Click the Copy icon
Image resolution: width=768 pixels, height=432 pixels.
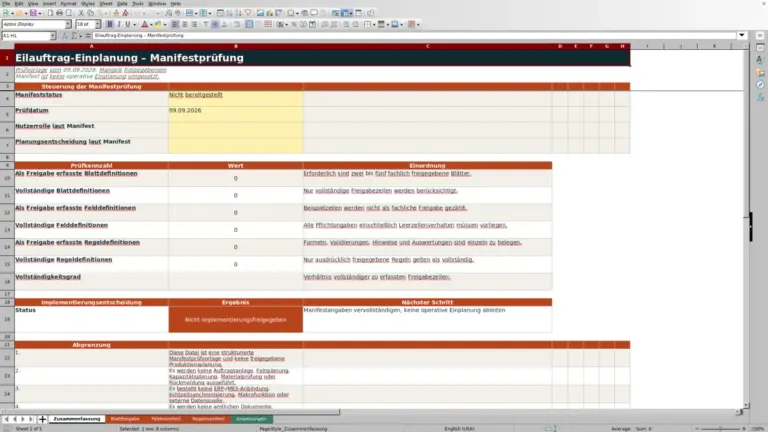tap(91, 13)
